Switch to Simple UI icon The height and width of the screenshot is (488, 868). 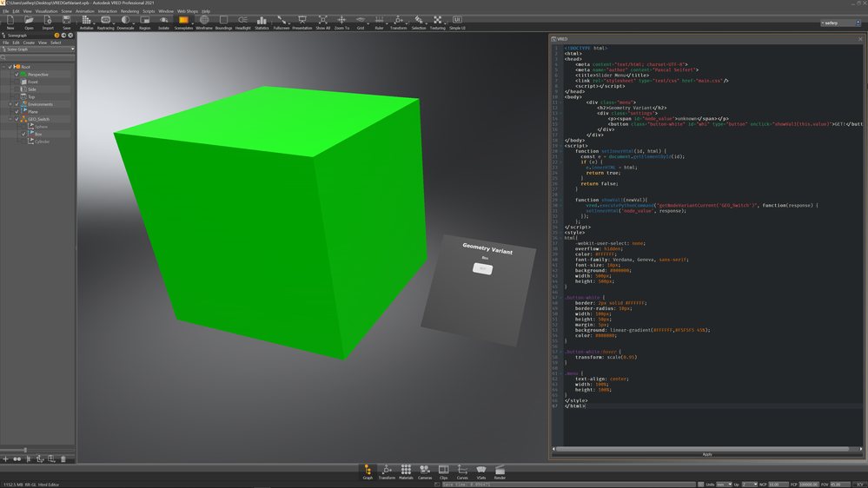457,21
